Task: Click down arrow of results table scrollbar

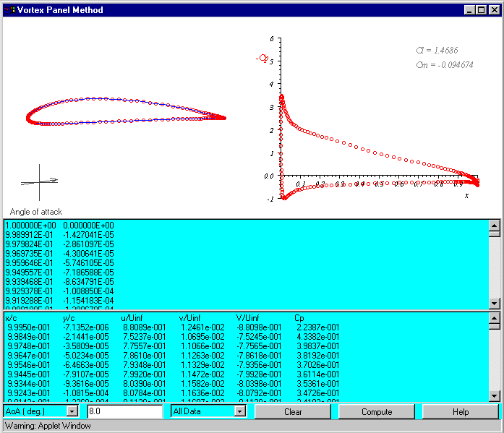Action: [x=494, y=395]
